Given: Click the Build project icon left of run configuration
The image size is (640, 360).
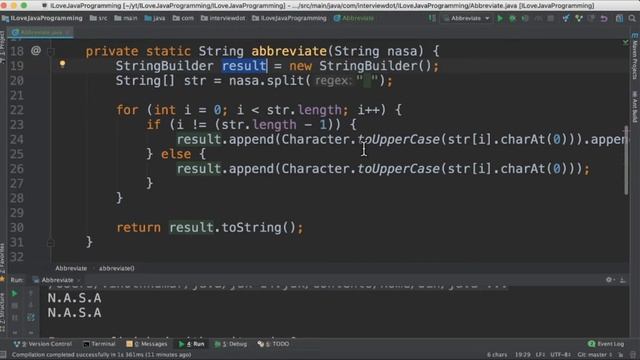Looking at the screenshot, I should [x=432, y=18].
